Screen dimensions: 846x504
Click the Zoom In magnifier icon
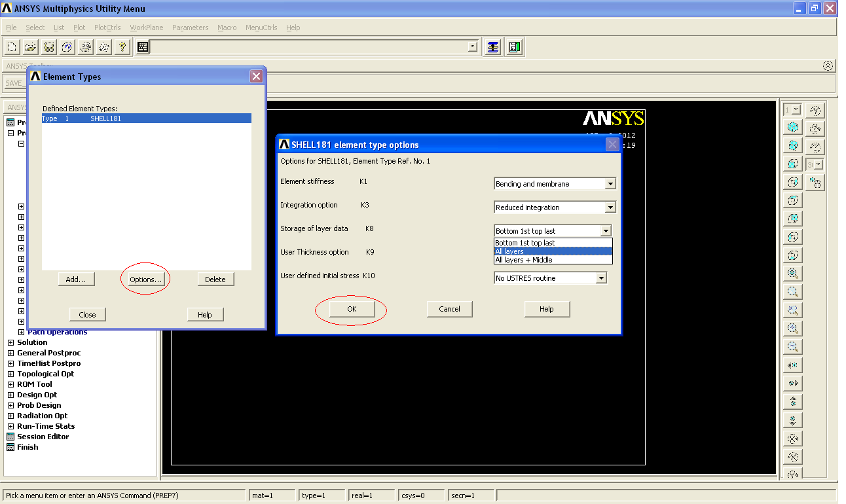coord(793,329)
